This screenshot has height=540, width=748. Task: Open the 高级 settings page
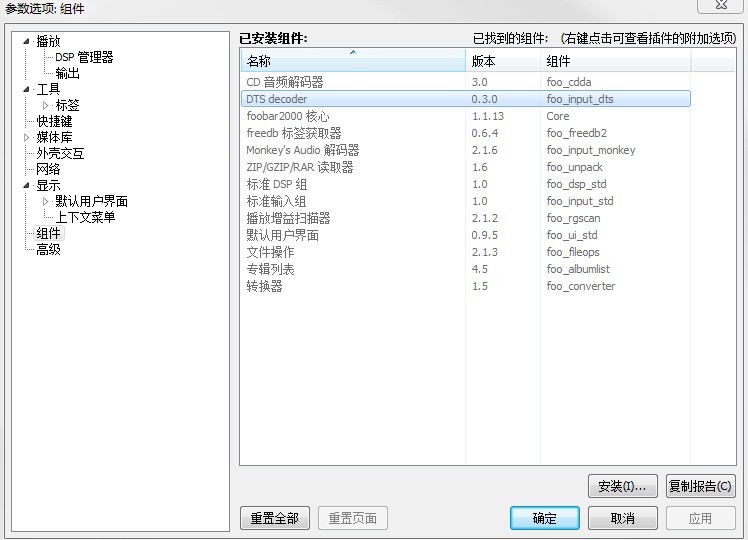[48, 249]
